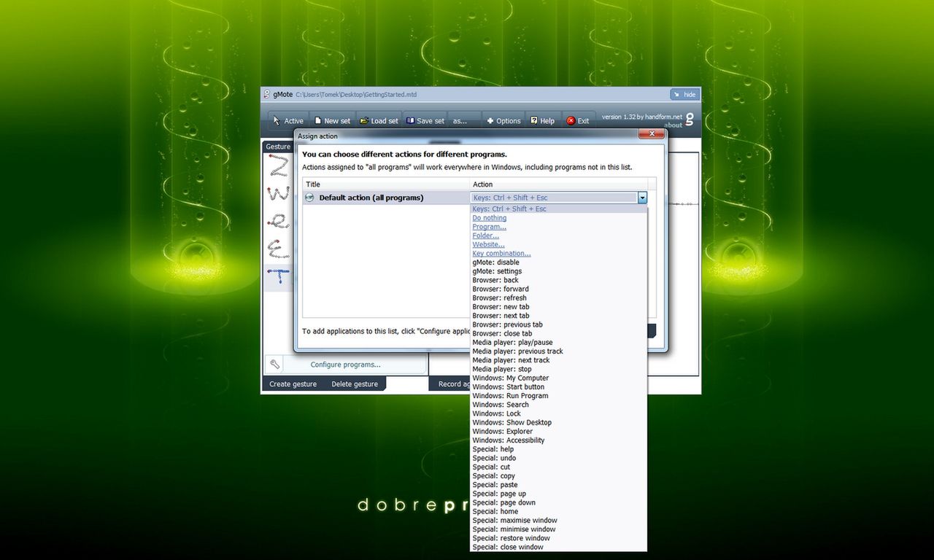Click the Action column header
This screenshot has height=560, width=934.
(x=559, y=184)
